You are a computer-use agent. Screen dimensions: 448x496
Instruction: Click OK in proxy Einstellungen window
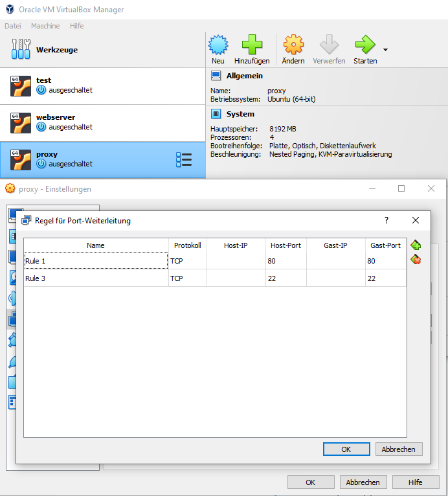311,482
